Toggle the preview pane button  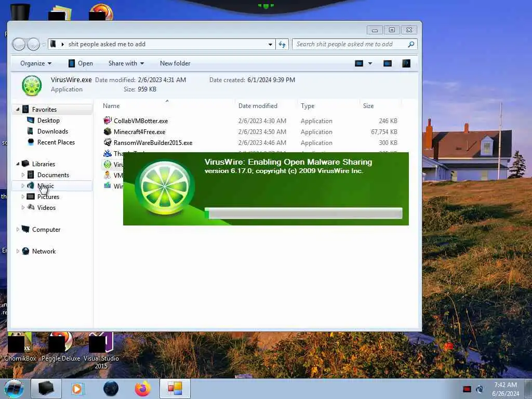[388, 63]
